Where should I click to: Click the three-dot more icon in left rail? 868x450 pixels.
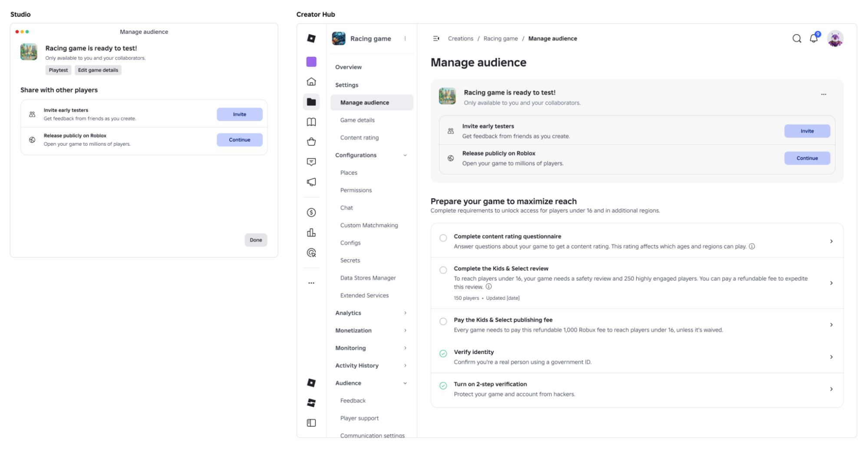click(311, 283)
